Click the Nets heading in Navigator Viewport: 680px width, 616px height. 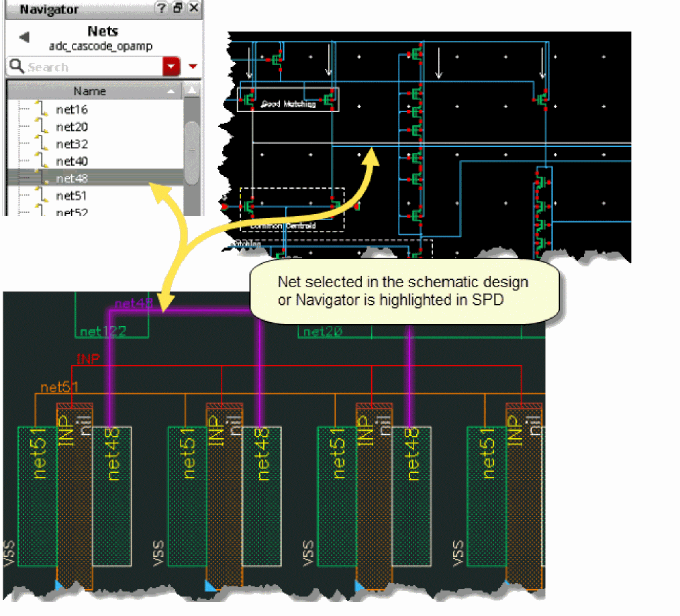(x=102, y=32)
